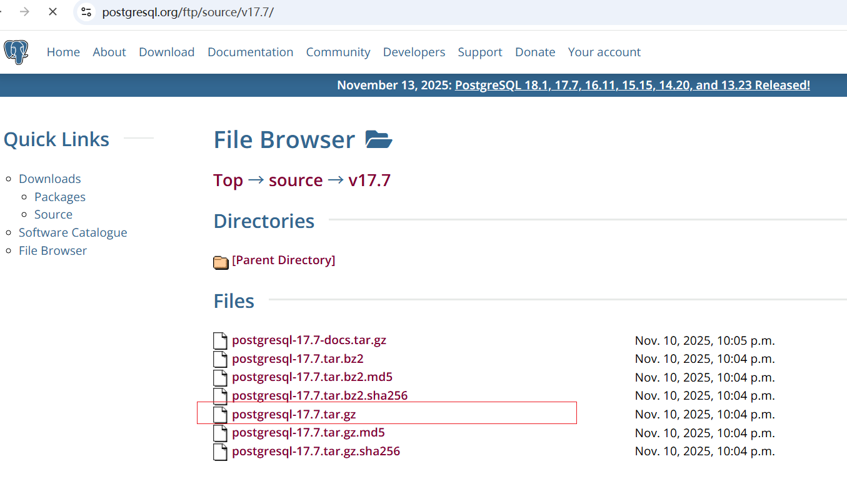Open Your account in navigation

click(x=604, y=52)
